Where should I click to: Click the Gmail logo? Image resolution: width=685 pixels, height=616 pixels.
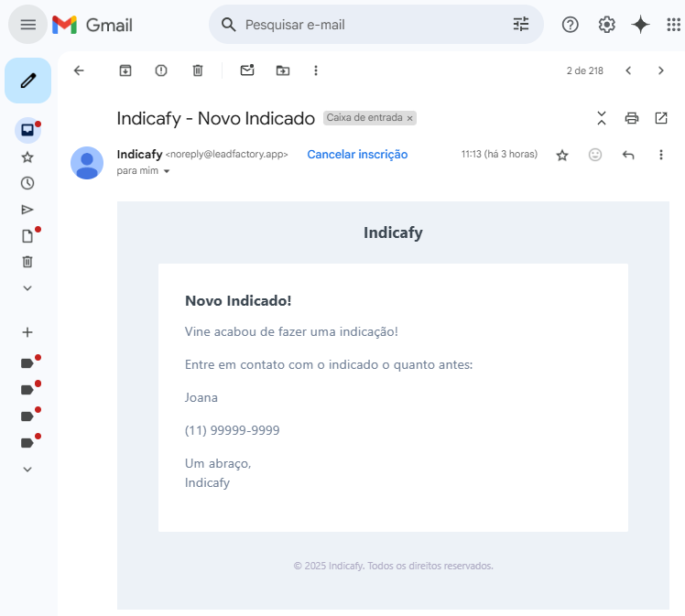[92, 25]
